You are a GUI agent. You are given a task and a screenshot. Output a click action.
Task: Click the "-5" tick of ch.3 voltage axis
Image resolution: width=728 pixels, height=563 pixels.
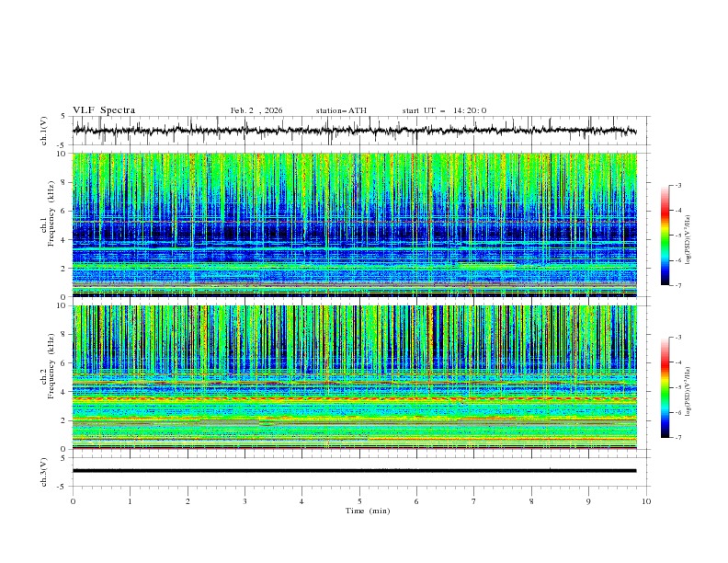63,487
